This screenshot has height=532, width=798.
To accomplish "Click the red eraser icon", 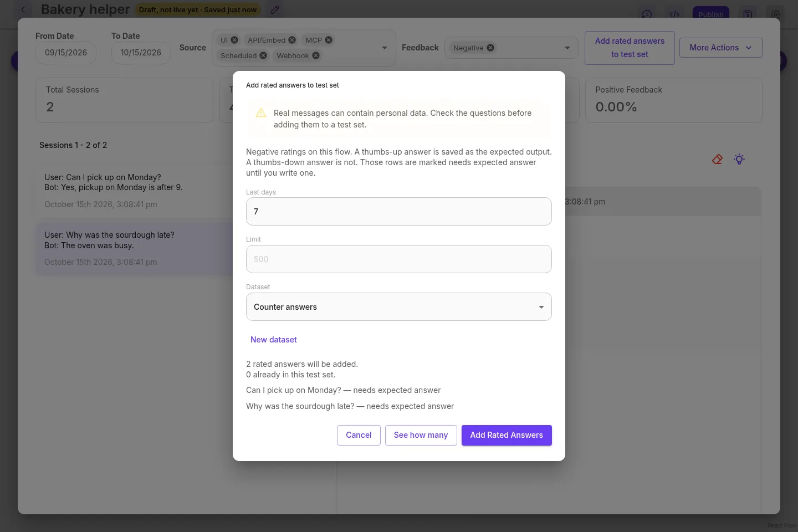I will coord(717,160).
